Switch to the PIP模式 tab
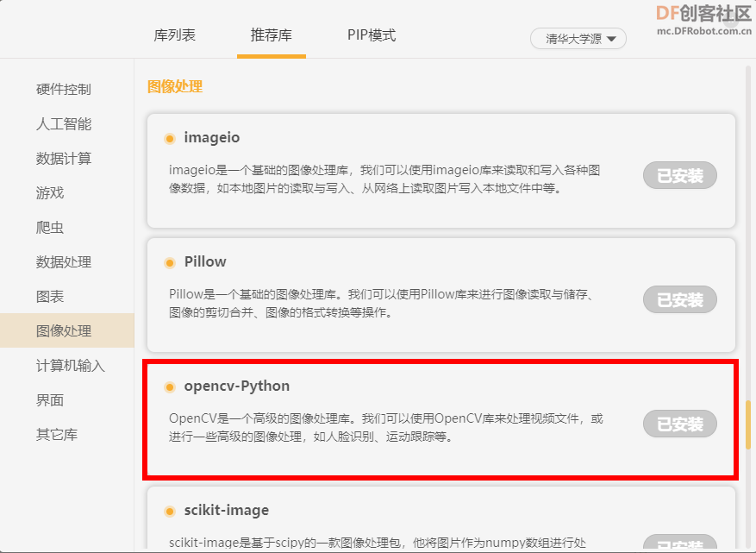 [x=372, y=35]
